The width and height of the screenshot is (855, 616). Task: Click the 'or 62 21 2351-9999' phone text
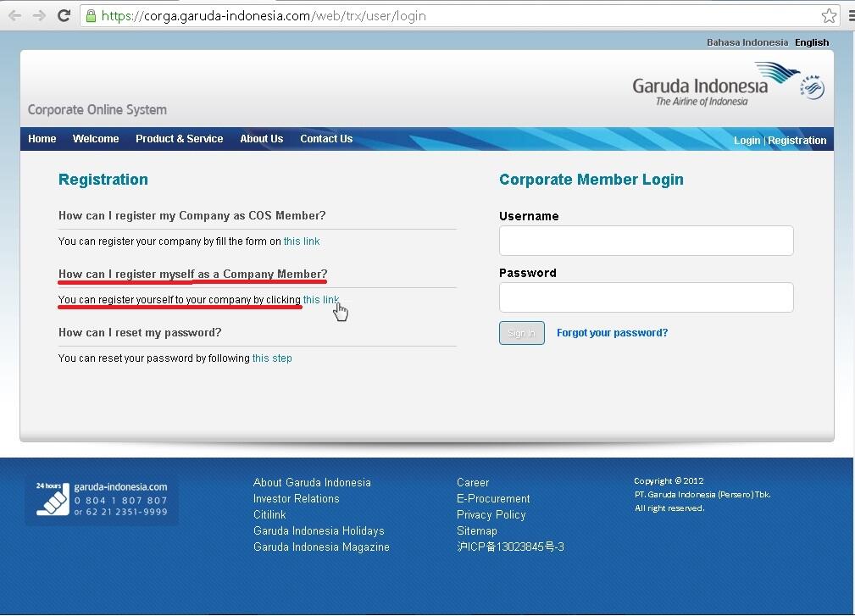[120, 512]
